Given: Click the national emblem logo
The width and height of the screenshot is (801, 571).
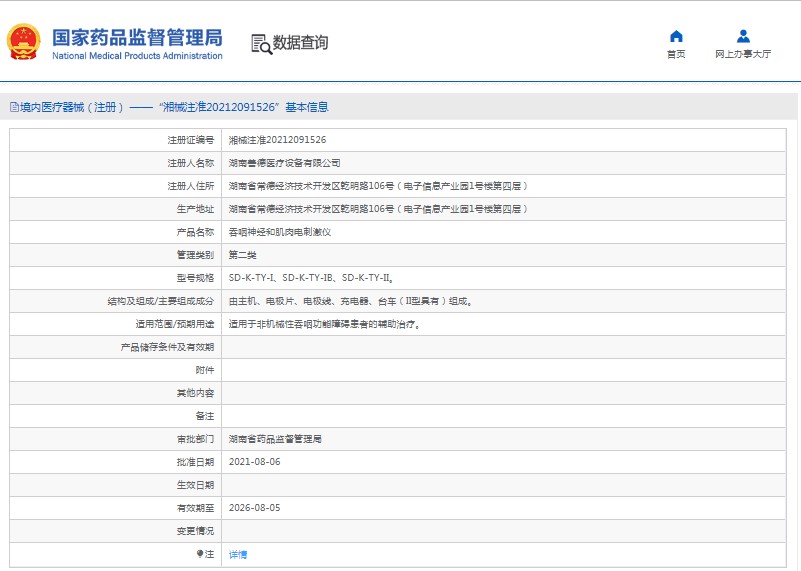Looking at the screenshot, I should [x=23, y=42].
